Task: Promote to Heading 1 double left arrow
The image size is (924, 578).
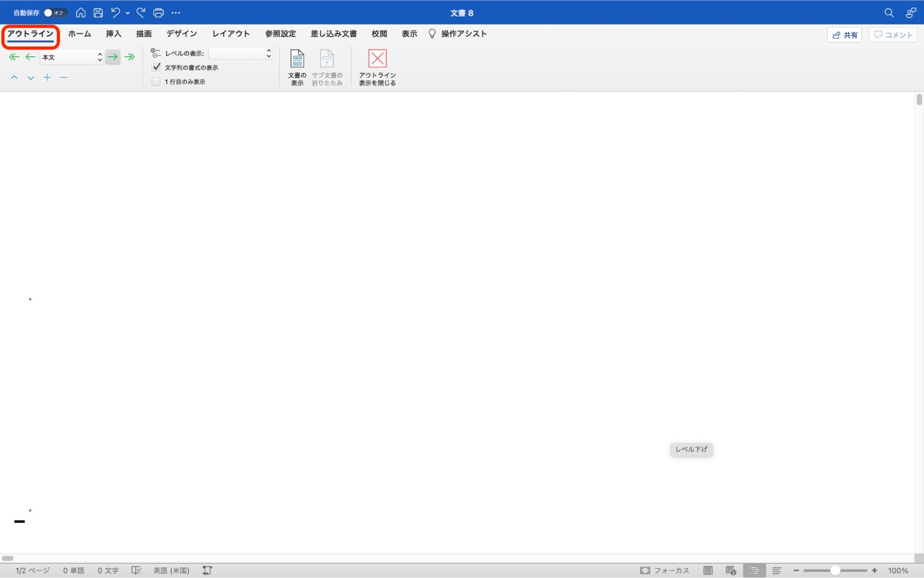Action: pos(14,57)
